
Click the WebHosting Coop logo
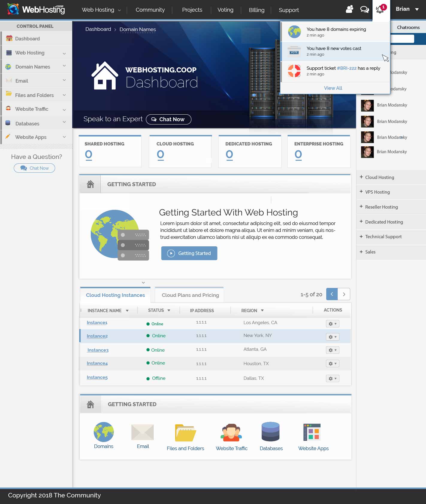coord(36,9)
